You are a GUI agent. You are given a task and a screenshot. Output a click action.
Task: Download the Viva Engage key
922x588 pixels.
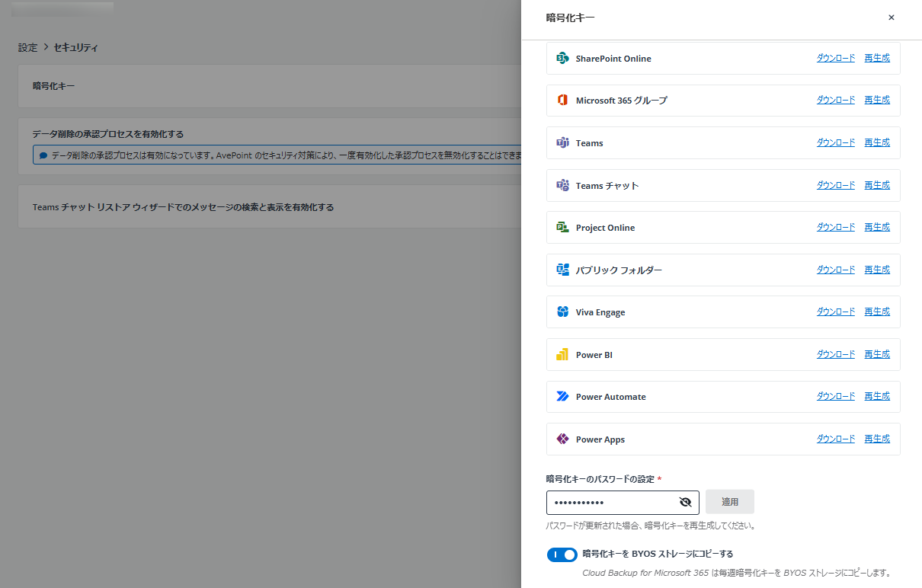point(836,312)
